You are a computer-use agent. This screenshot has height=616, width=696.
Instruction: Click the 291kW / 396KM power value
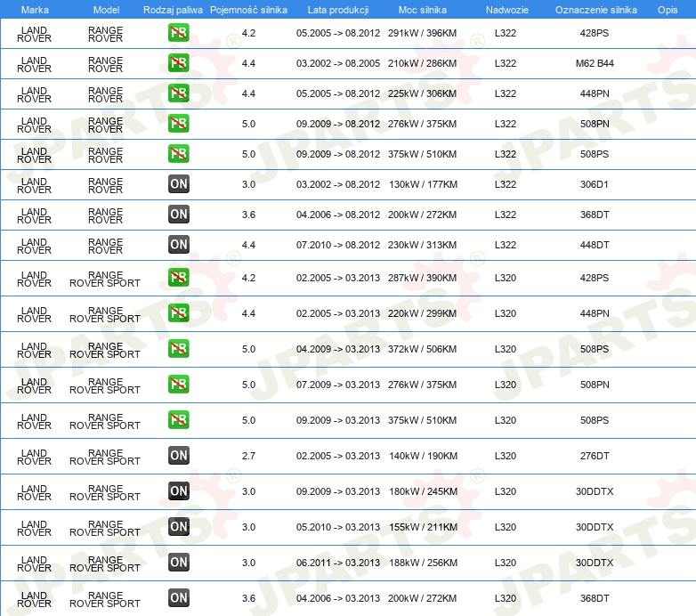point(422,33)
